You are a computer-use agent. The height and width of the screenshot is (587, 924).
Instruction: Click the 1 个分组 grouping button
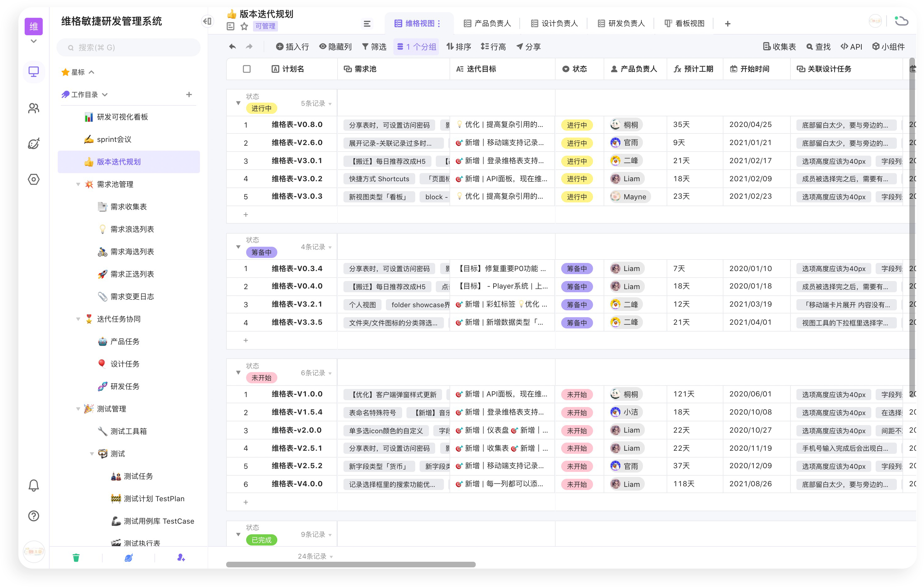coord(416,46)
